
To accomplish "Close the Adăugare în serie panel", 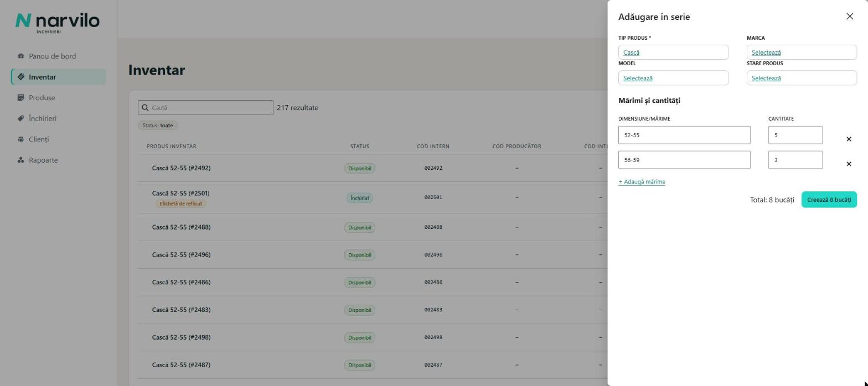I will click(x=850, y=17).
